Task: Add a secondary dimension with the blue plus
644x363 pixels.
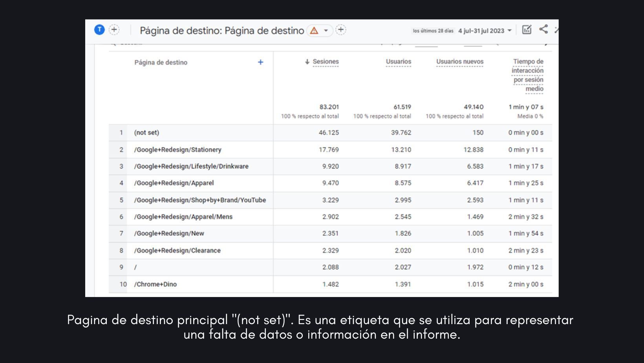Action: [260, 62]
